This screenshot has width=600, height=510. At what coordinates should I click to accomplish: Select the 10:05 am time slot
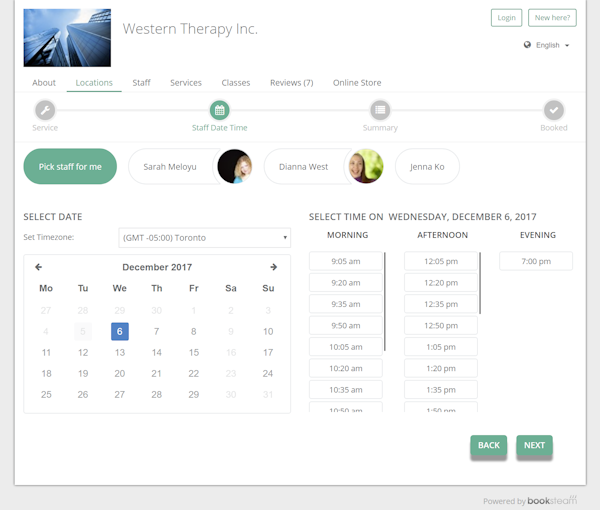click(x=346, y=347)
